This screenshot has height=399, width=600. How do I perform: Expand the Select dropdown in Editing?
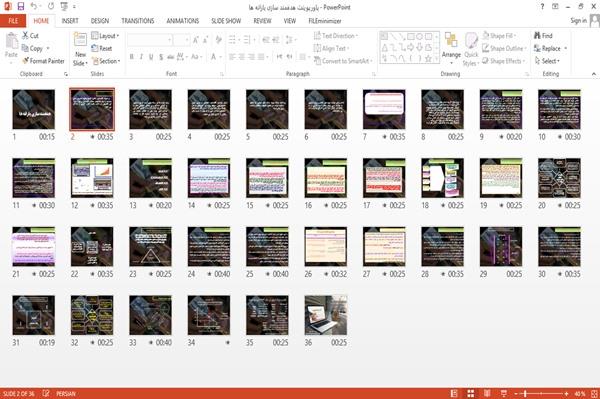pos(547,61)
